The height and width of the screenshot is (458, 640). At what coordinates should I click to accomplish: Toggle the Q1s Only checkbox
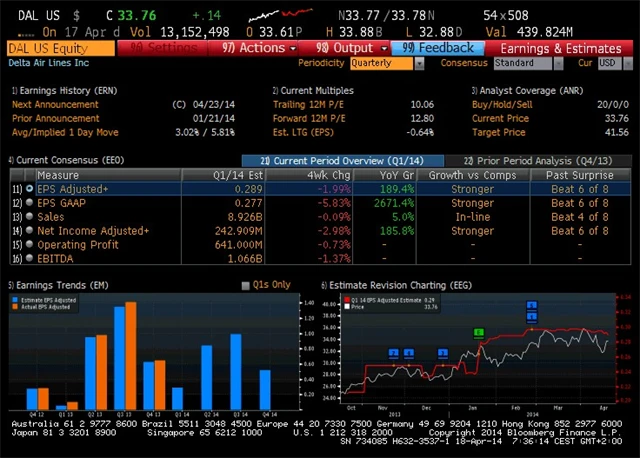(247, 286)
